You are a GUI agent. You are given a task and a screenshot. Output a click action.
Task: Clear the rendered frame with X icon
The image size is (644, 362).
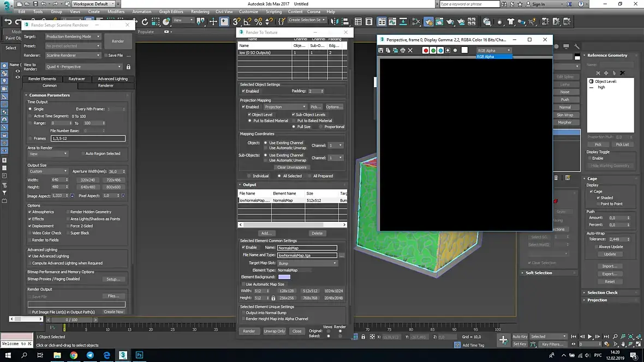click(x=410, y=51)
